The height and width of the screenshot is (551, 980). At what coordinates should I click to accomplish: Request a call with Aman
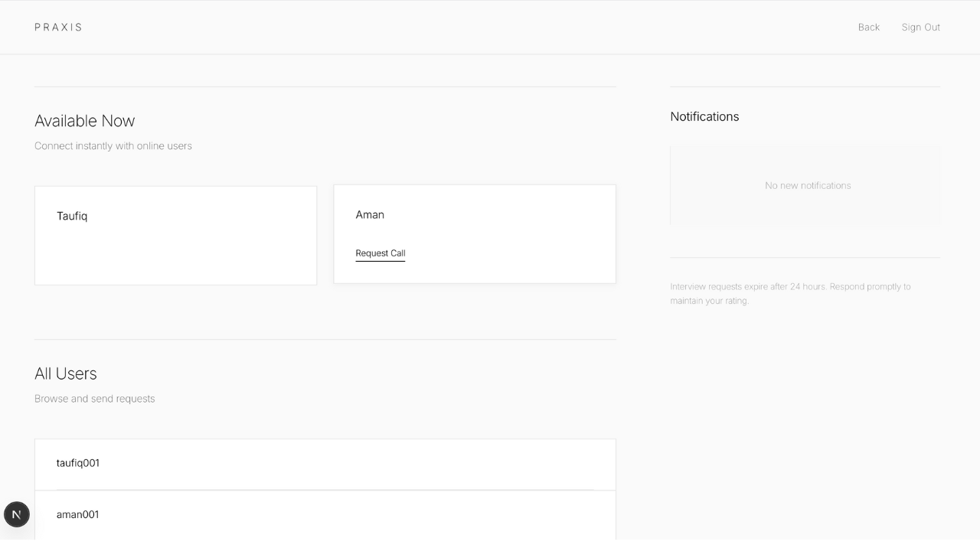pos(380,253)
